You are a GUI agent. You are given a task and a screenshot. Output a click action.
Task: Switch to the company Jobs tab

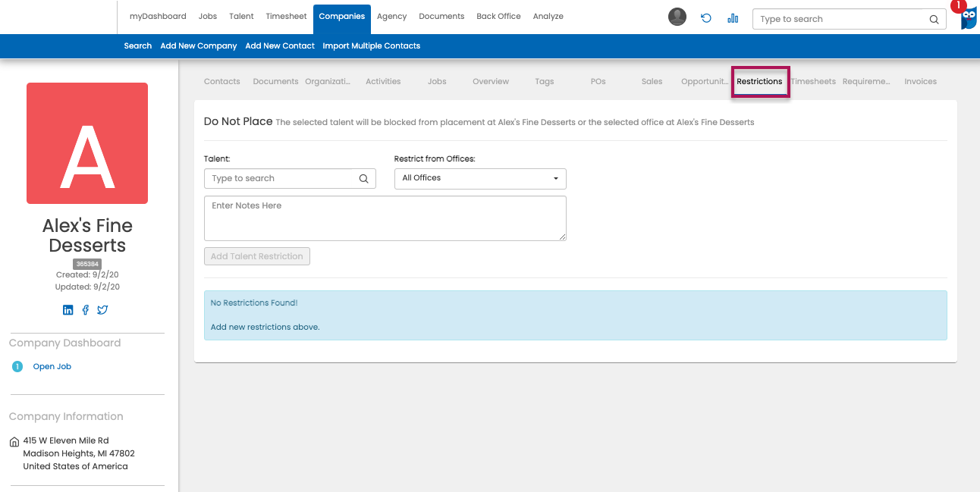pos(437,82)
